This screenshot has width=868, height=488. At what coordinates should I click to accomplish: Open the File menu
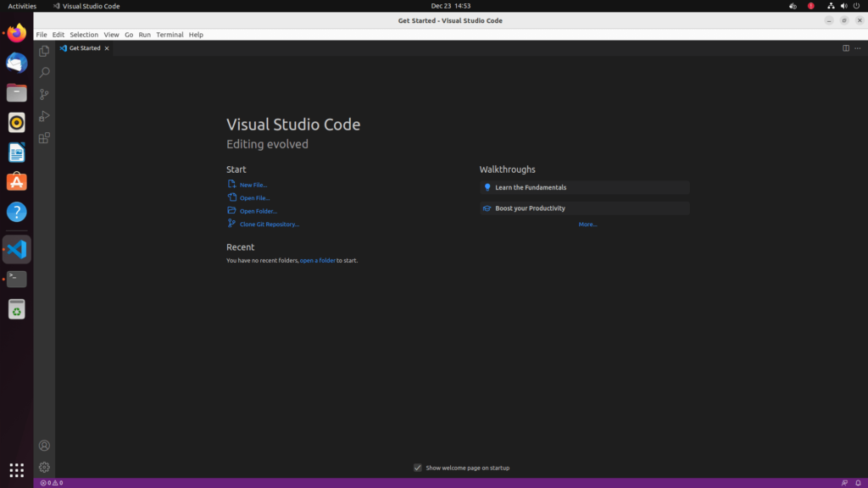coord(40,35)
